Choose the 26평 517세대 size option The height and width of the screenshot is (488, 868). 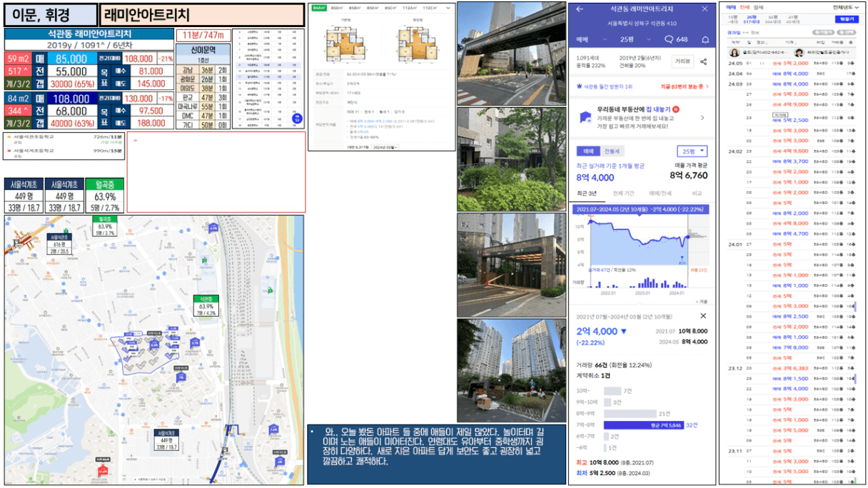tap(752, 19)
